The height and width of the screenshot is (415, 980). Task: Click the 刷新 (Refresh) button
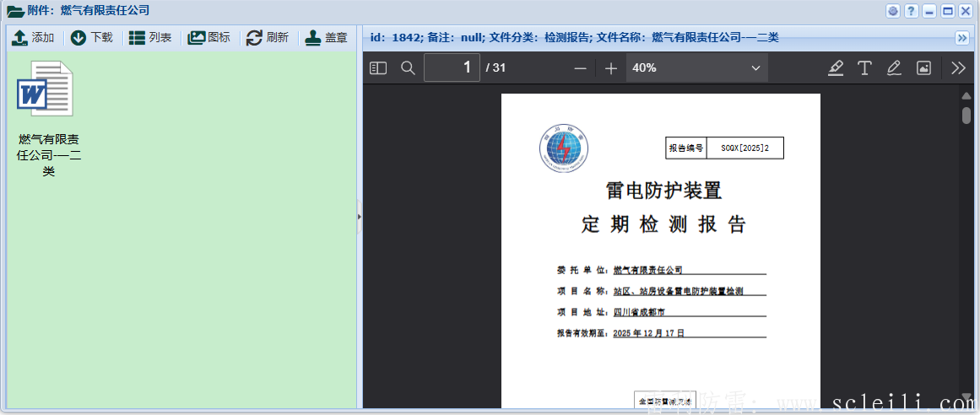[268, 38]
